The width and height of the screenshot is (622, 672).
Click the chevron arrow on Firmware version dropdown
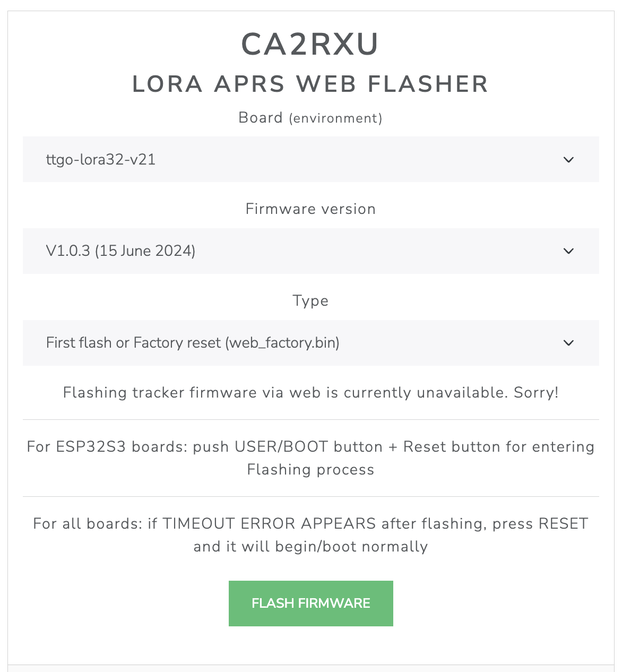point(568,251)
